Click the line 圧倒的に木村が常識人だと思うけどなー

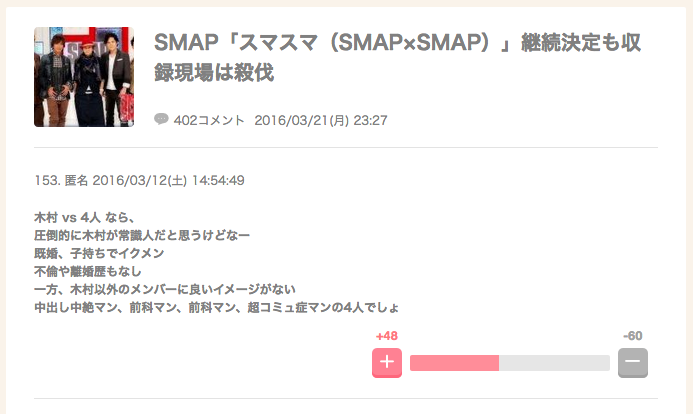pyautogui.click(x=142, y=235)
